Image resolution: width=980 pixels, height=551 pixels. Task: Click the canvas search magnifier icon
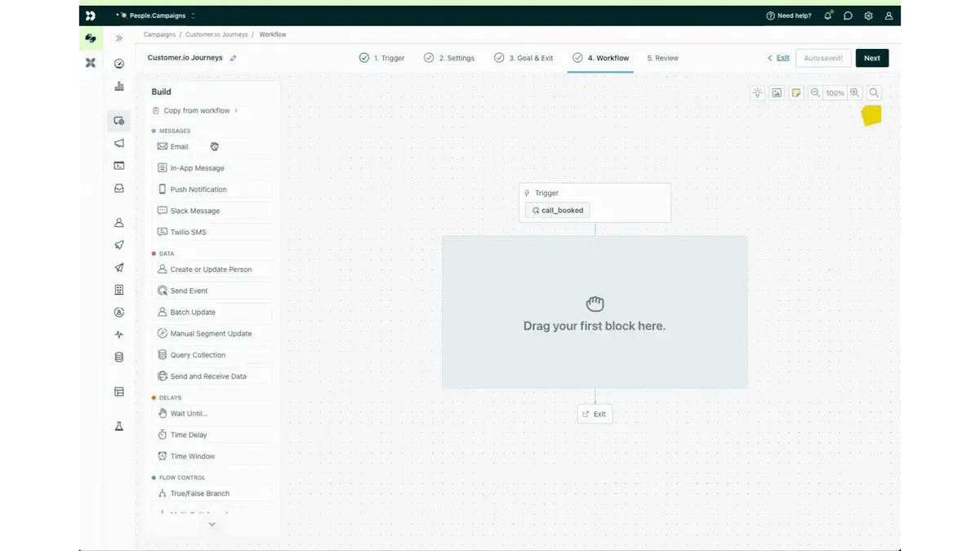(x=874, y=93)
